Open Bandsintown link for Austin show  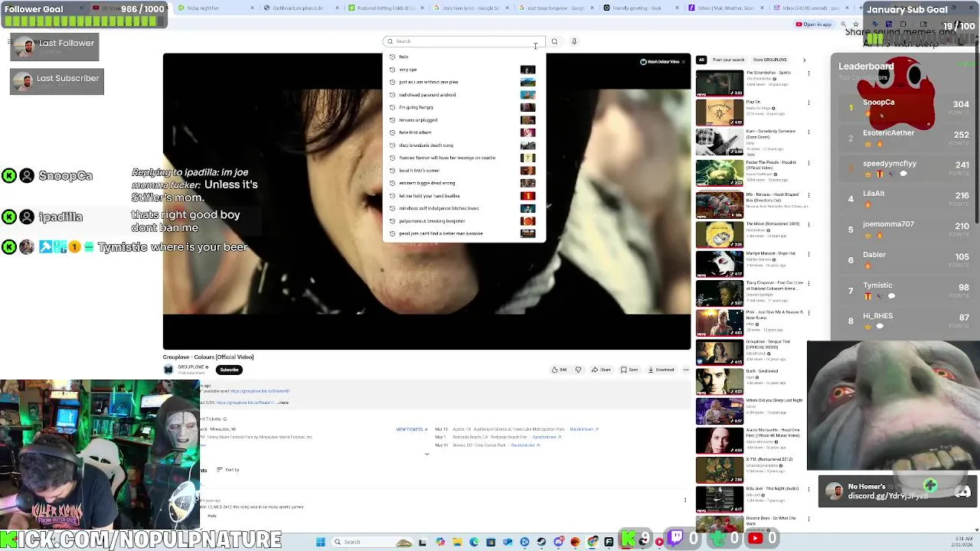point(584,429)
